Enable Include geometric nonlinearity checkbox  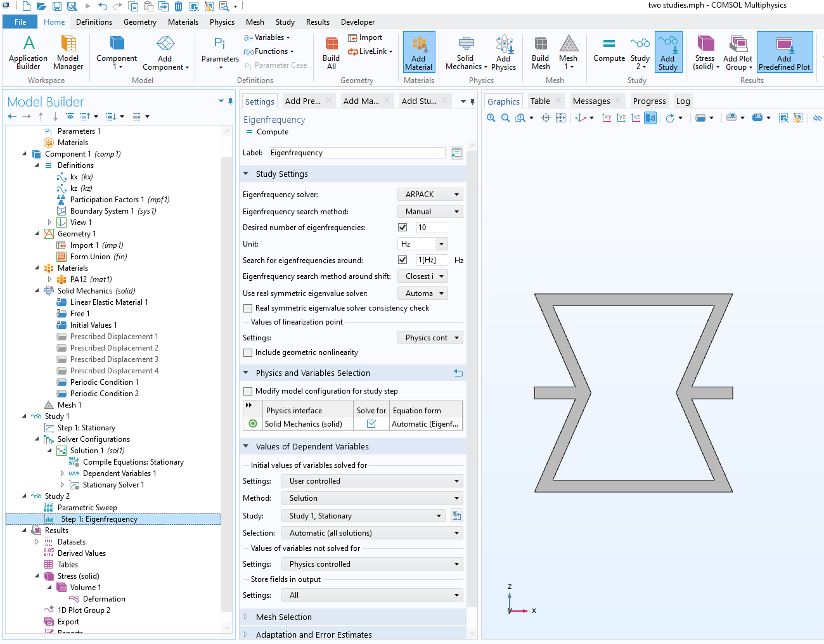pyautogui.click(x=248, y=352)
